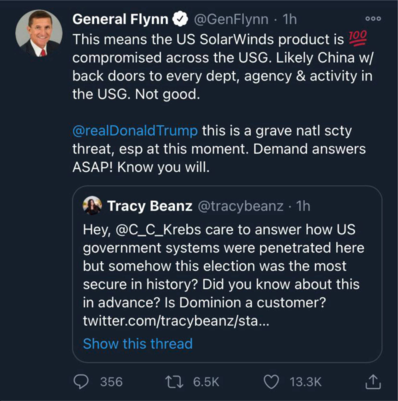Screen dimensions: 398x401
Task: Open the twitter.com/tracybeanz/sta... link
Action: pos(176,321)
